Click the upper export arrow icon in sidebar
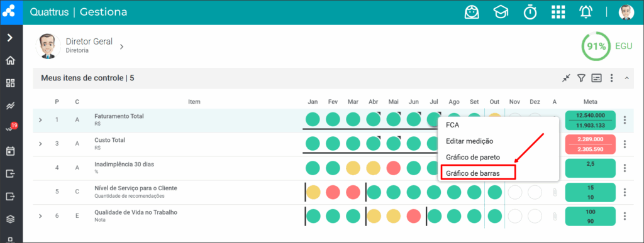 pyautogui.click(x=10, y=174)
